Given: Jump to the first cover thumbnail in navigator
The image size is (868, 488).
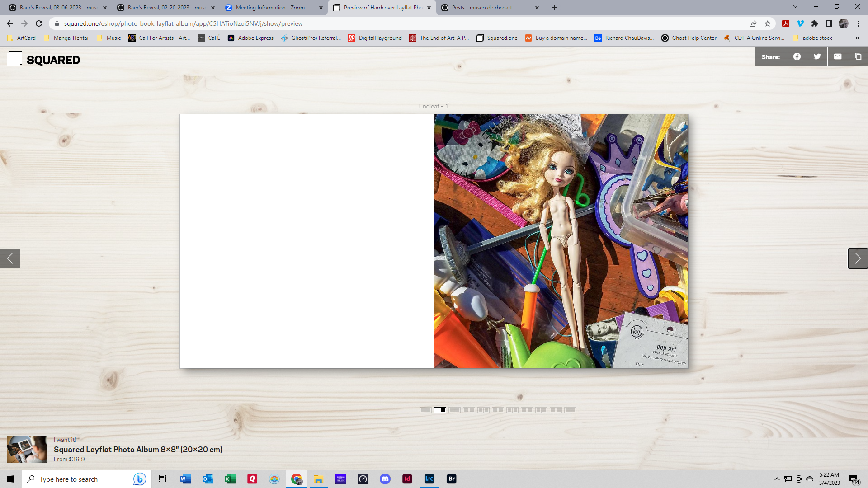Looking at the screenshot, I should (x=425, y=410).
